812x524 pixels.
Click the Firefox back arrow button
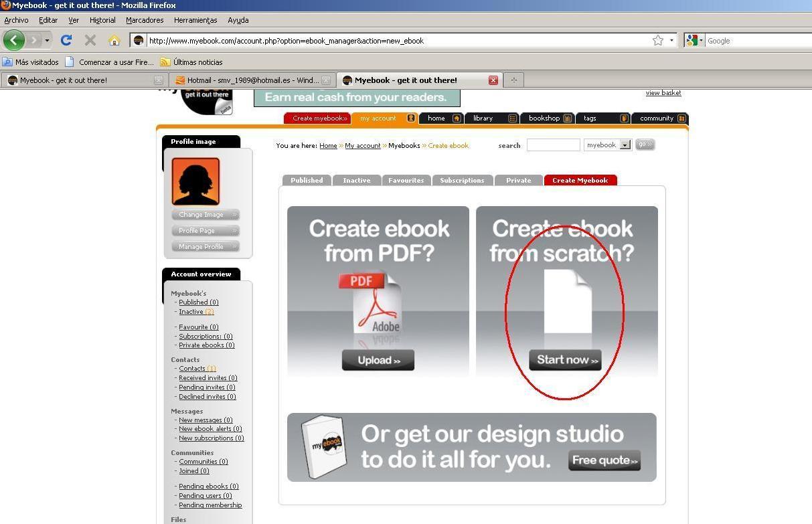click(x=13, y=40)
